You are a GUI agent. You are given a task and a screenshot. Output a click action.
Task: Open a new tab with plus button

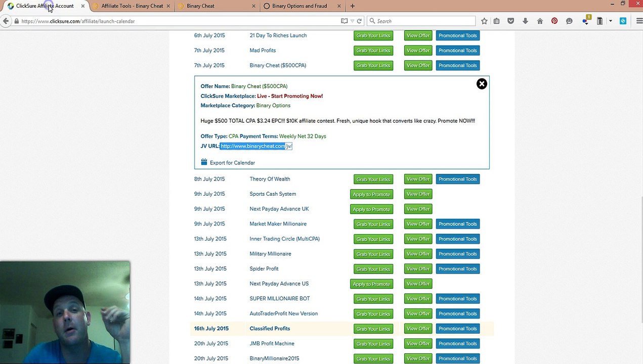pos(353,6)
